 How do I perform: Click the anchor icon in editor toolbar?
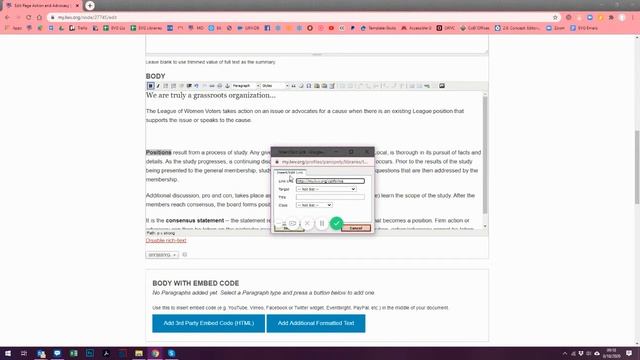[227, 86]
